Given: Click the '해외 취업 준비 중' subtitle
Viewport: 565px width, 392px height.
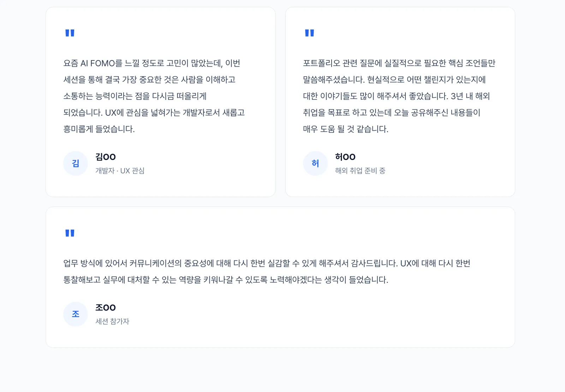Looking at the screenshot, I should click(360, 171).
